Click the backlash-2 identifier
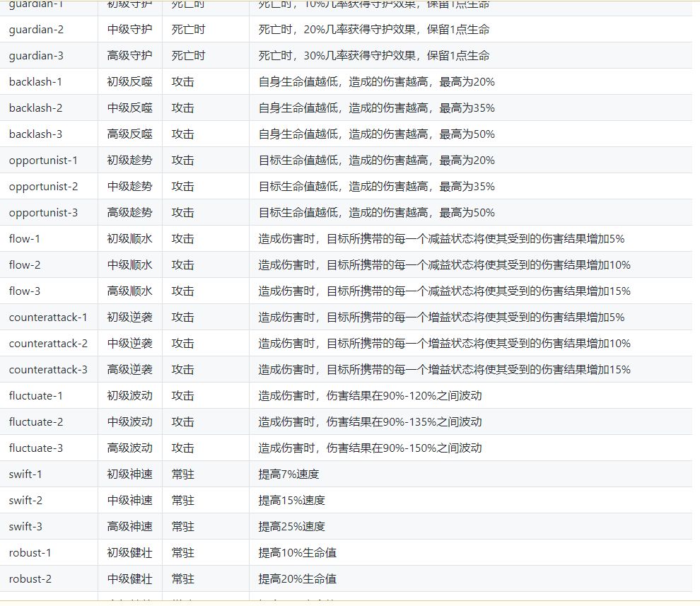Viewport: 700px width, 606px height. click(35, 108)
